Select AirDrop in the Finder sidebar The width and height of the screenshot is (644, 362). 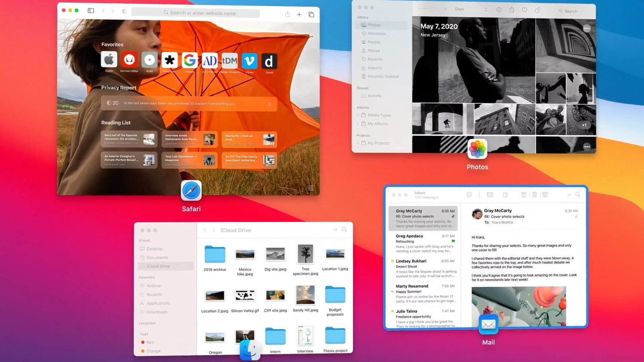click(154, 286)
